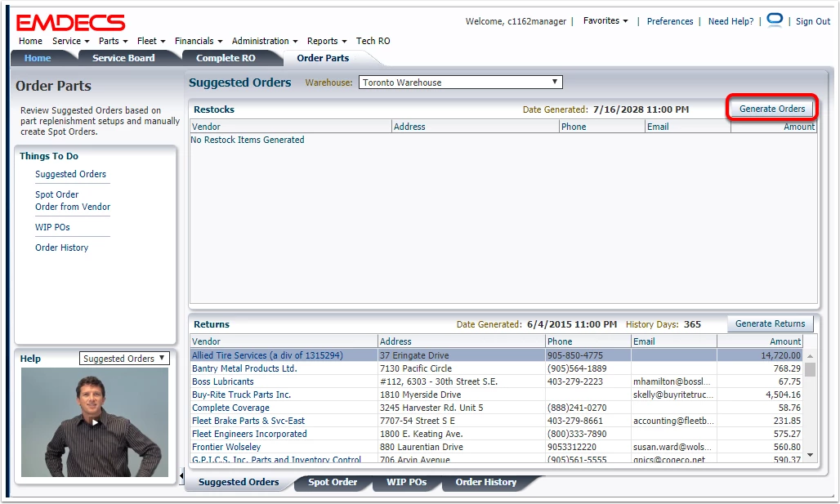This screenshot has width=840, height=504.
Task: Open Suggested Orders in Things To Do
Action: click(71, 174)
